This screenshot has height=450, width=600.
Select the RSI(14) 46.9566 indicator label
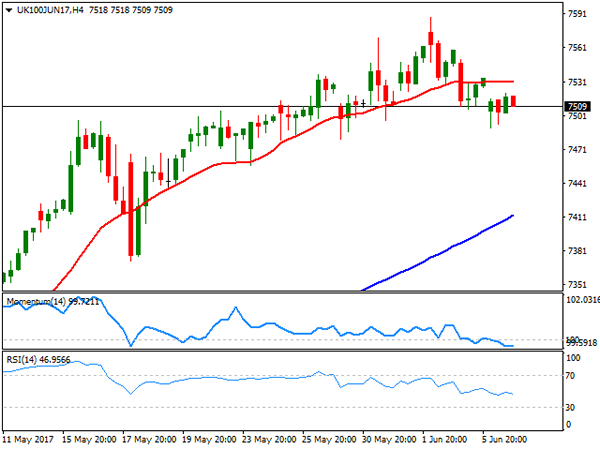coord(38,360)
